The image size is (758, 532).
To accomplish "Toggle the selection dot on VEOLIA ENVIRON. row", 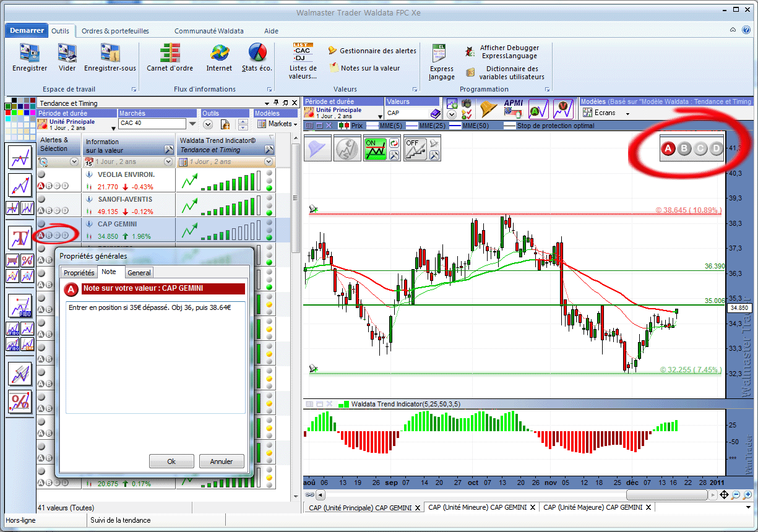I will 41,174.
